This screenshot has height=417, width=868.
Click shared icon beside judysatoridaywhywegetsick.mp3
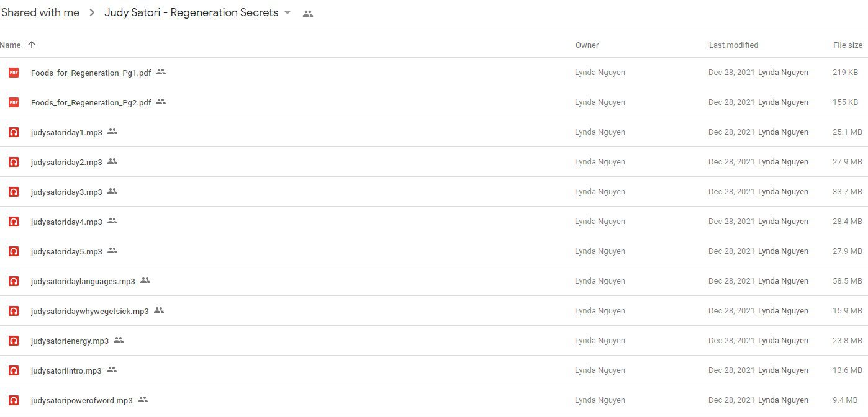pos(159,310)
